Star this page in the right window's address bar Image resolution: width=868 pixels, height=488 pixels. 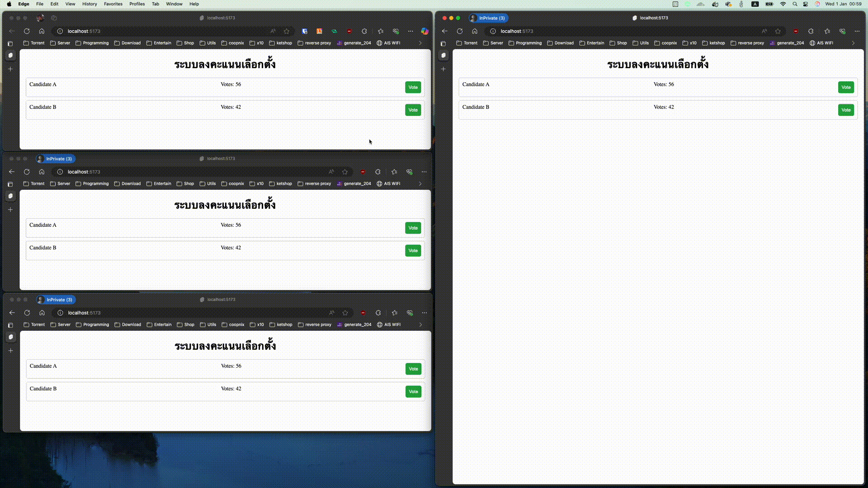point(778,31)
